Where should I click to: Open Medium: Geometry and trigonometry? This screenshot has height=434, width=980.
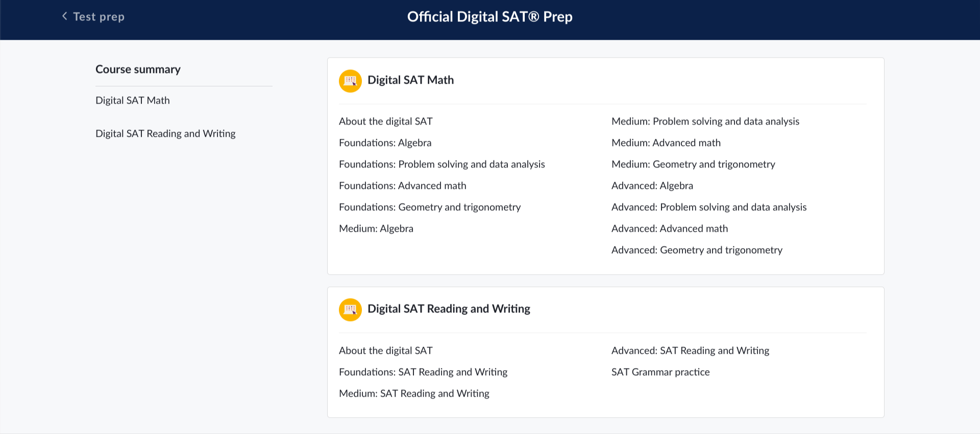coord(693,164)
